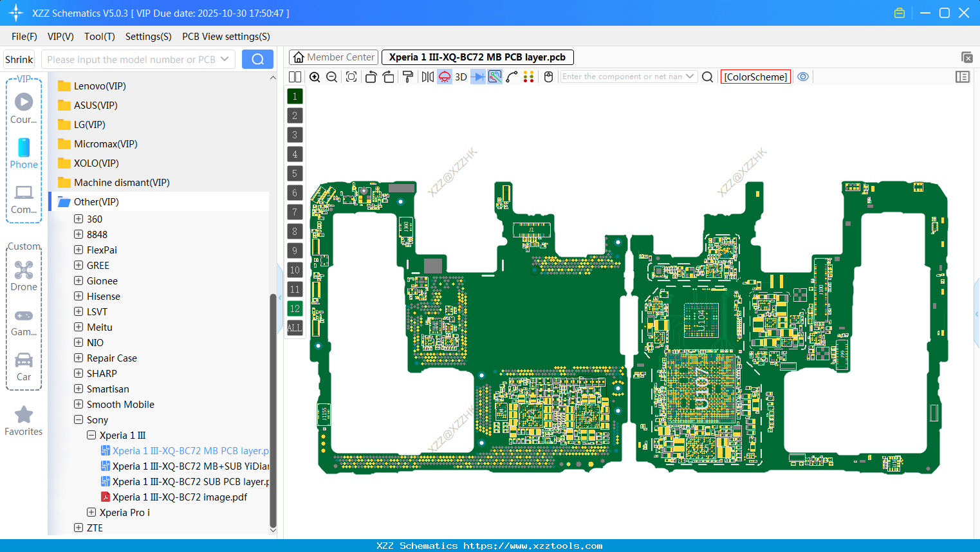Zoom out of the PCB view
Viewport: 980px width, 552px height.
pos(331,77)
